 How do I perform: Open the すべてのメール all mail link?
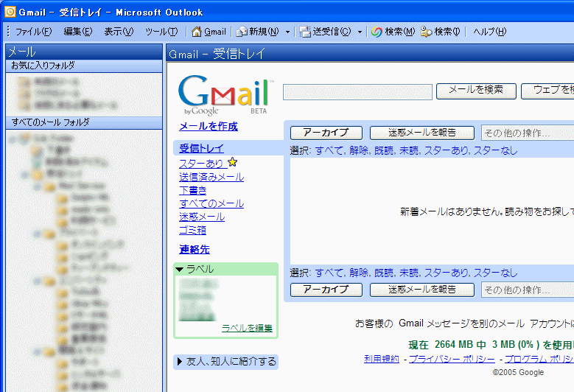211,203
